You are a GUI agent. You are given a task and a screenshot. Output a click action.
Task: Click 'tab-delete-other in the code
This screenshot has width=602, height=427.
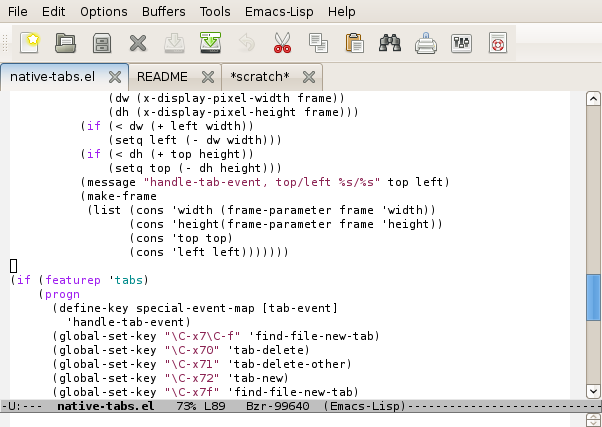(x=287, y=364)
